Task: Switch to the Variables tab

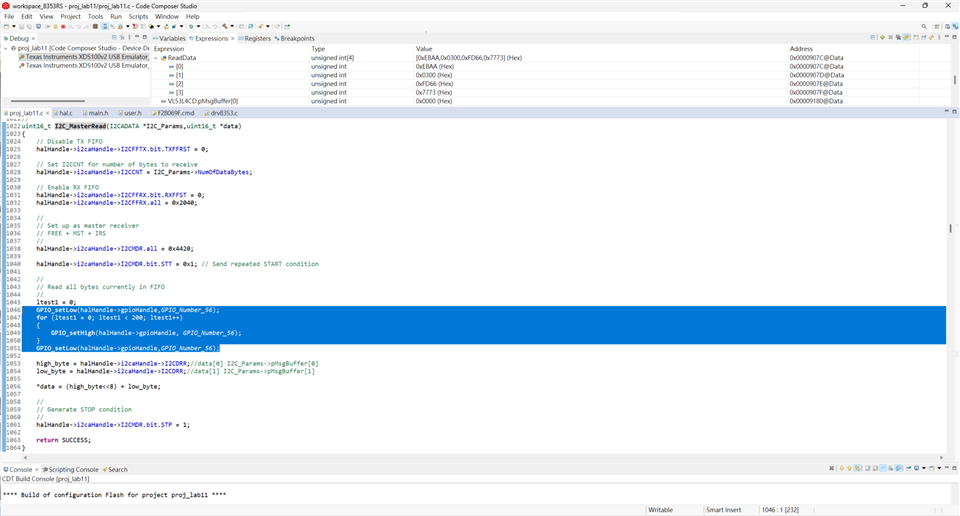Action: [x=169, y=39]
